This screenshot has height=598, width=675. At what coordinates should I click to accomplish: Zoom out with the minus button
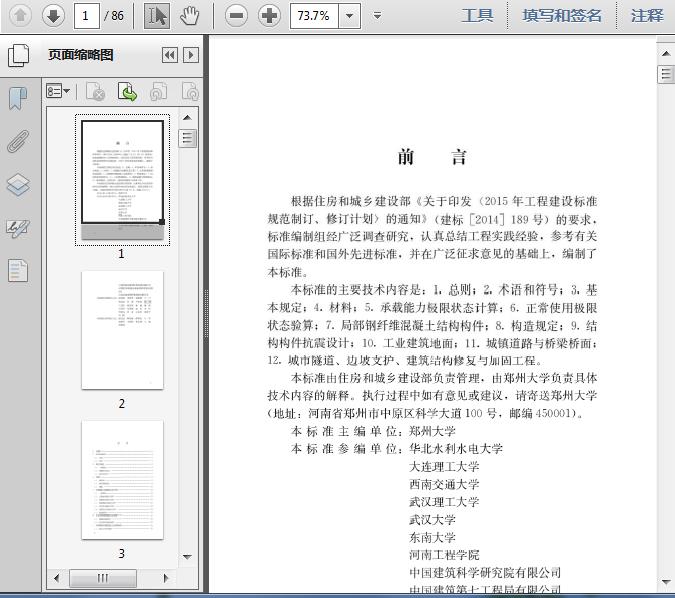(x=236, y=15)
